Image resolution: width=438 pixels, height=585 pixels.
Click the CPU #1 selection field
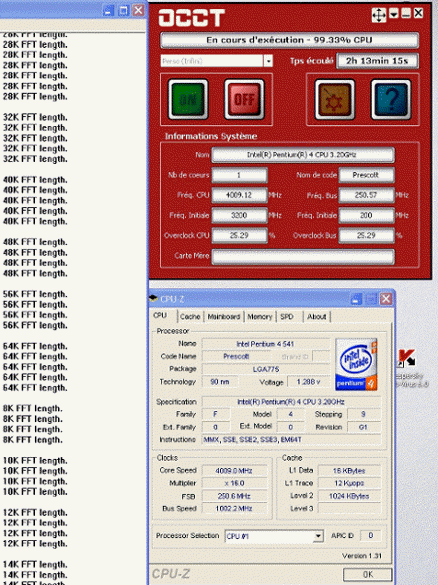(269, 536)
